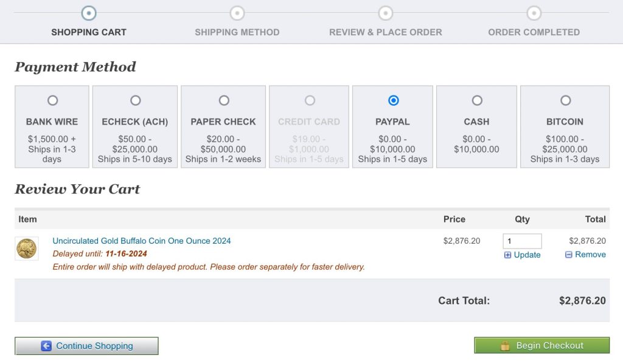Open the Uncirculated Gold Buffalo Coin link
623x364 pixels.
(142, 241)
